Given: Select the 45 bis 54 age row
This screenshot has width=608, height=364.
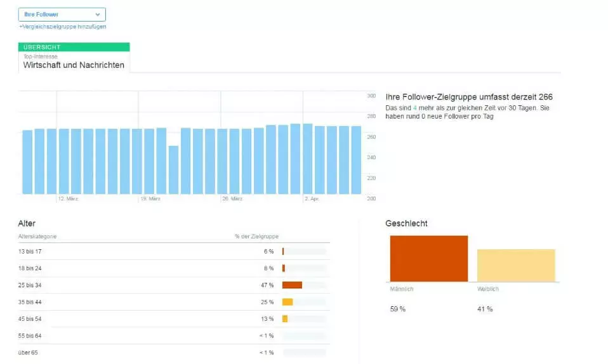Looking at the screenshot, I should [x=174, y=319].
